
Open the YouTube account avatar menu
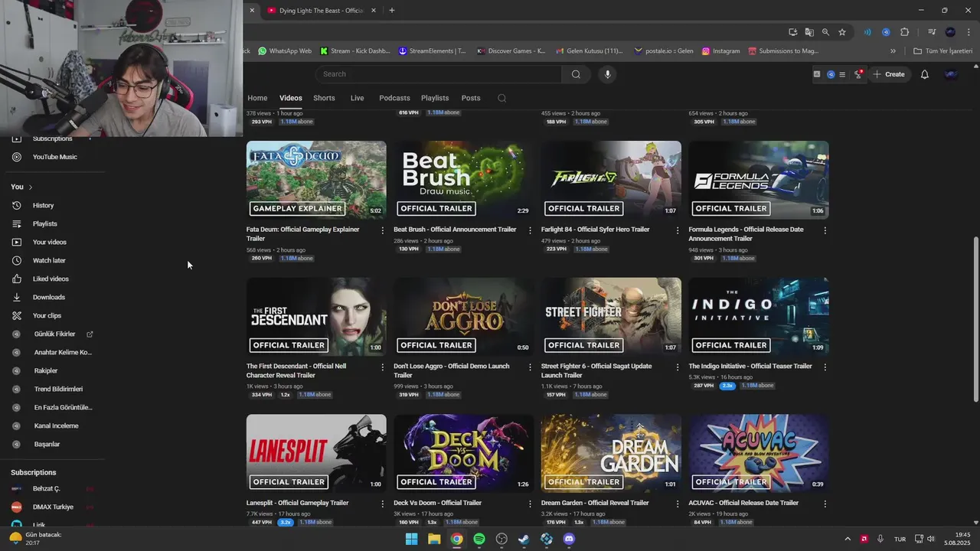point(951,74)
